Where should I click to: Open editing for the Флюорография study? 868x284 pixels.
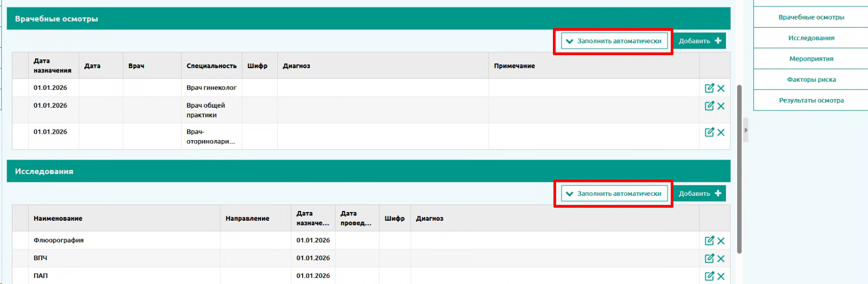pyautogui.click(x=709, y=241)
